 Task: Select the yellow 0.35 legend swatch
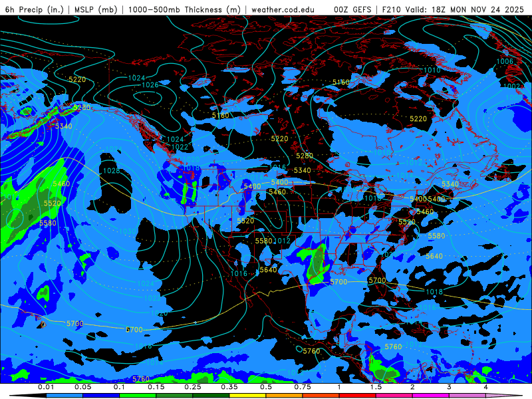click(247, 396)
